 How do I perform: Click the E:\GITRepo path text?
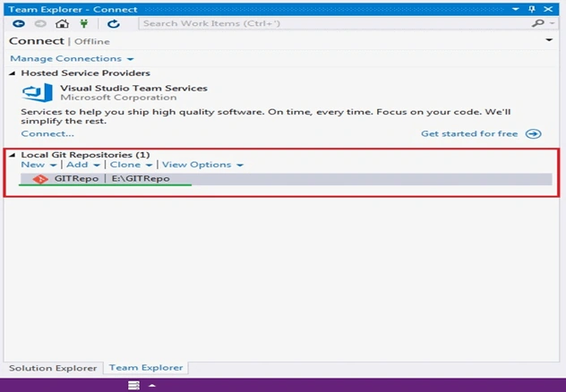pos(141,178)
